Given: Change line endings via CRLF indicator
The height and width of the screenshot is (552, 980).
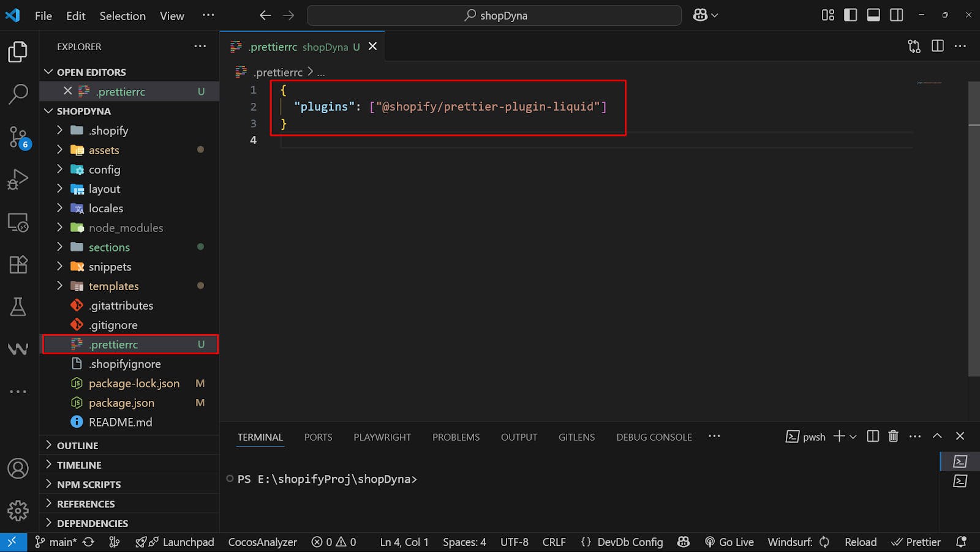Looking at the screenshot, I should pyautogui.click(x=554, y=542).
